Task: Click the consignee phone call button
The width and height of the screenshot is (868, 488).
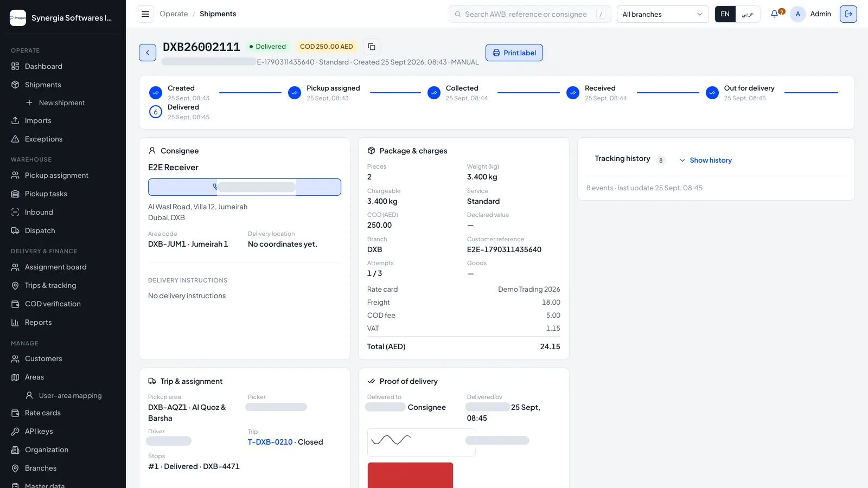Action: tap(245, 187)
